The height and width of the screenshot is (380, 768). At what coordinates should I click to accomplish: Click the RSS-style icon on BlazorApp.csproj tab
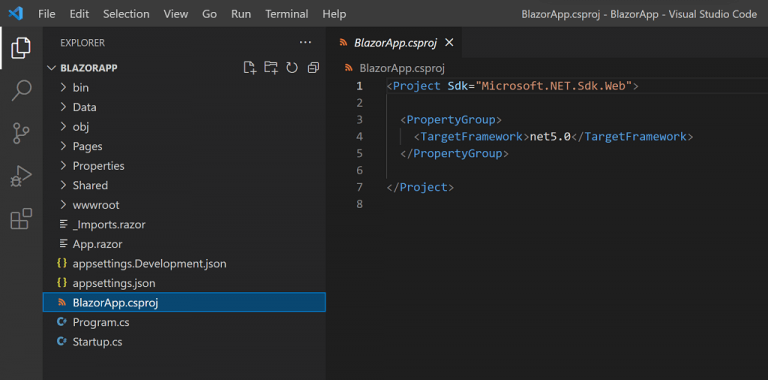click(343, 43)
